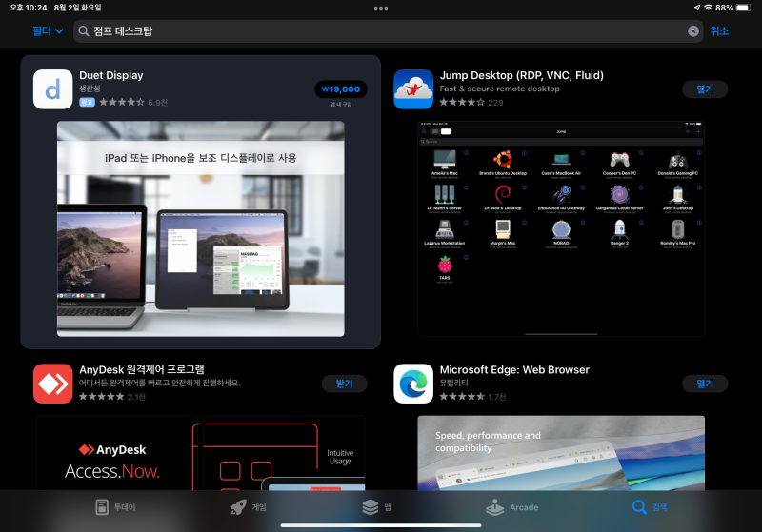
Task: Select Jump Desktop (RDP, VNC, Fluid) title
Action: [521, 75]
